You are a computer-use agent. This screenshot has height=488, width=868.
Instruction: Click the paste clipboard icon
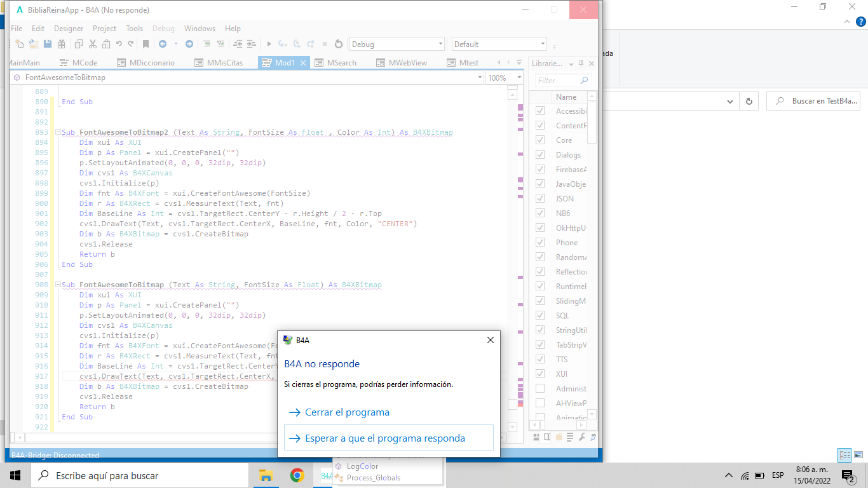coord(105,44)
